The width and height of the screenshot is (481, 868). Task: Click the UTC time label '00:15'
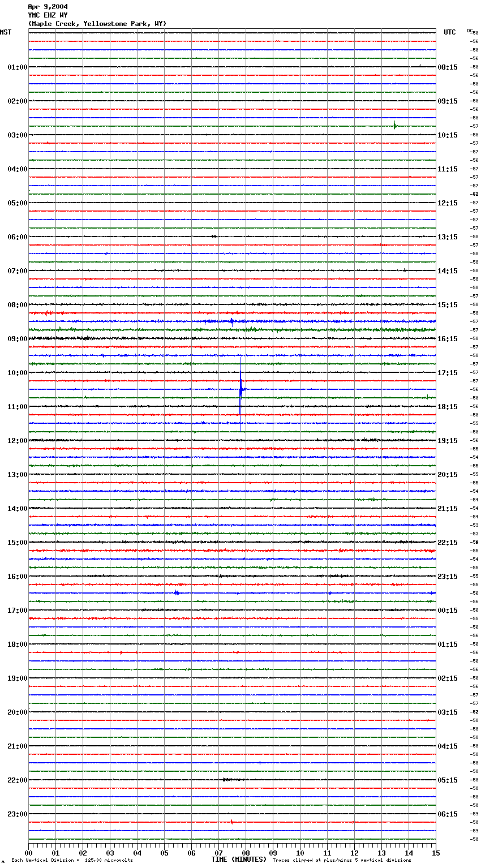(448, 611)
